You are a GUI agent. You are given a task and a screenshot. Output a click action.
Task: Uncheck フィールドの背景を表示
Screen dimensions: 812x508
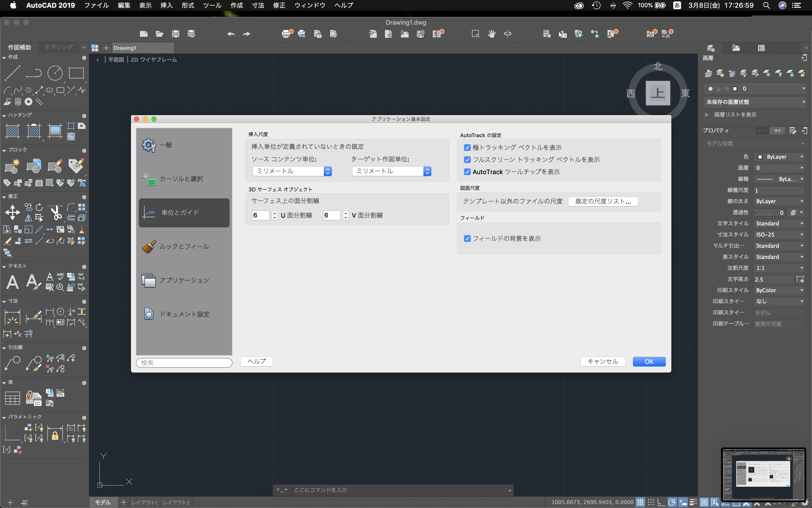tap(467, 239)
